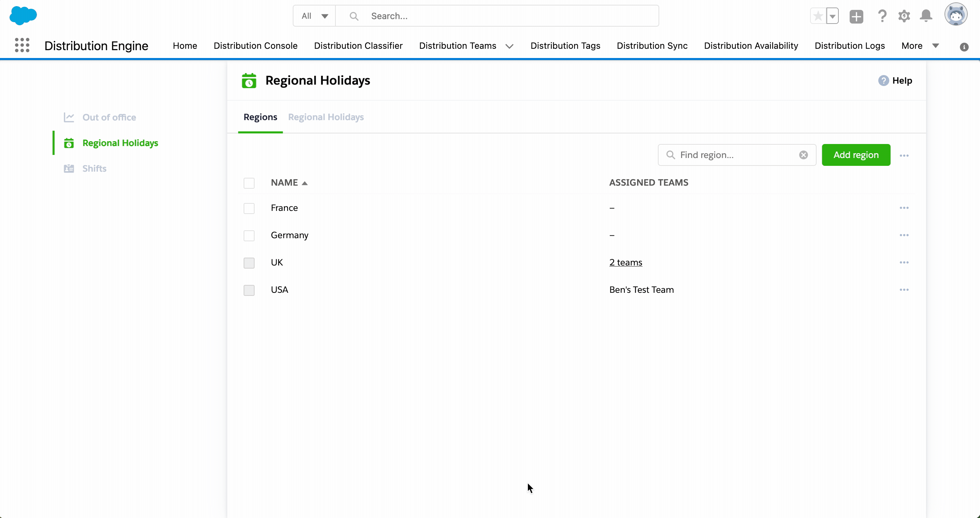Toggle the select-all regions checkbox
This screenshot has height=518, width=980.
(249, 183)
